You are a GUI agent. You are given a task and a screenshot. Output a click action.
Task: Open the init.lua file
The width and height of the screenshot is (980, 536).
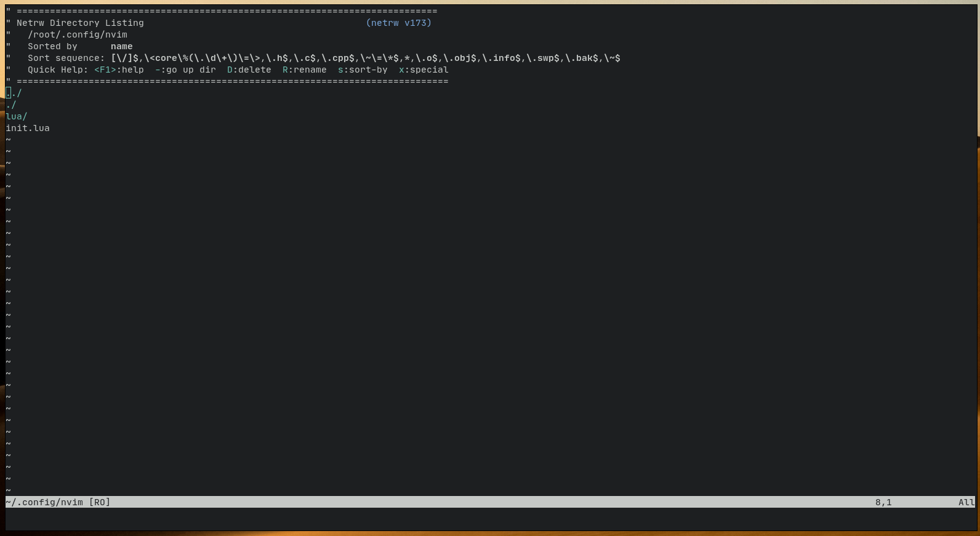[28, 128]
